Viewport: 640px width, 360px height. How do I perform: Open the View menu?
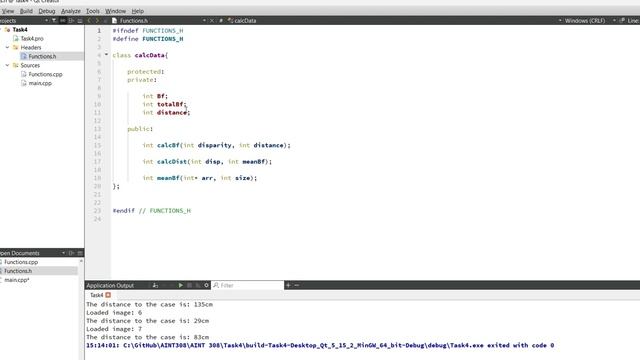8,11
